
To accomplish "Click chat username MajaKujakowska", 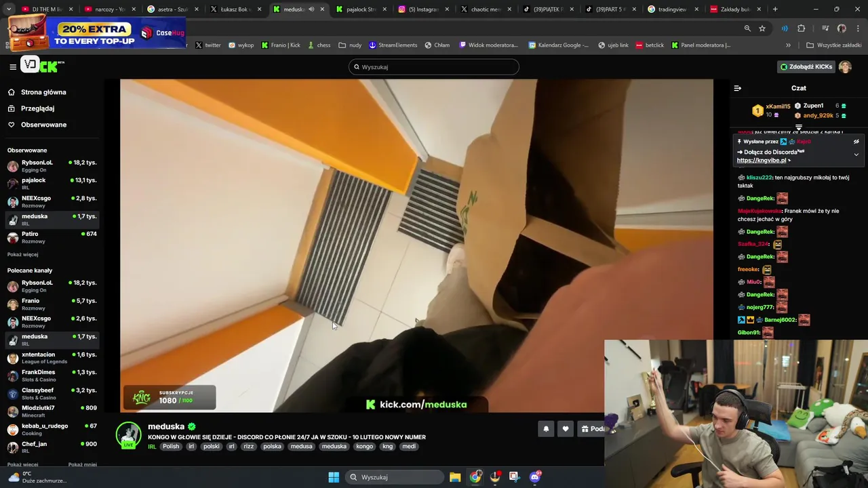I will (x=759, y=211).
